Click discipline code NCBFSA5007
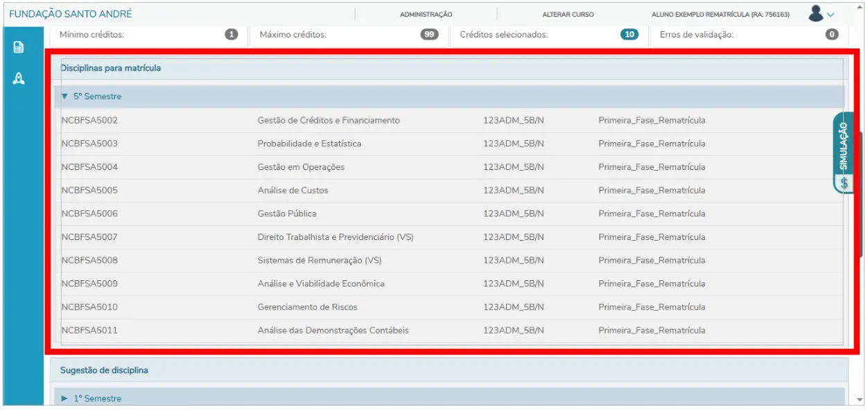 [x=89, y=237]
